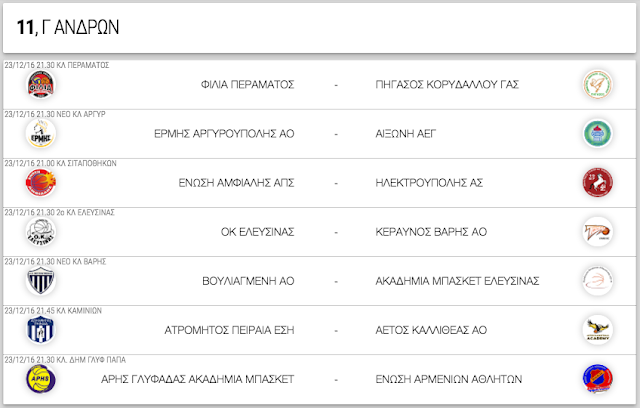Open the ΦΙΛΙΑ ΠΕΡΑΜΑΤΟΣ team name

(x=247, y=85)
